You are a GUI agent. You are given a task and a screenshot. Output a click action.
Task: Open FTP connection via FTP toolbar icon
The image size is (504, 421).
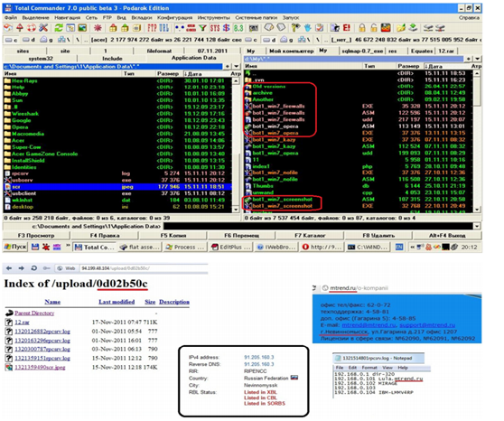152,28
